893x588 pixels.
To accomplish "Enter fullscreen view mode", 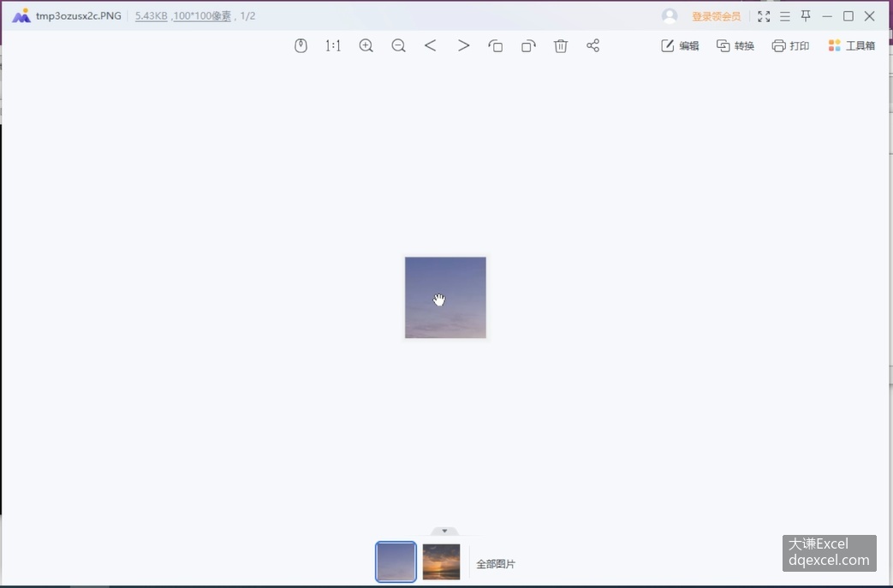I will 764,16.
